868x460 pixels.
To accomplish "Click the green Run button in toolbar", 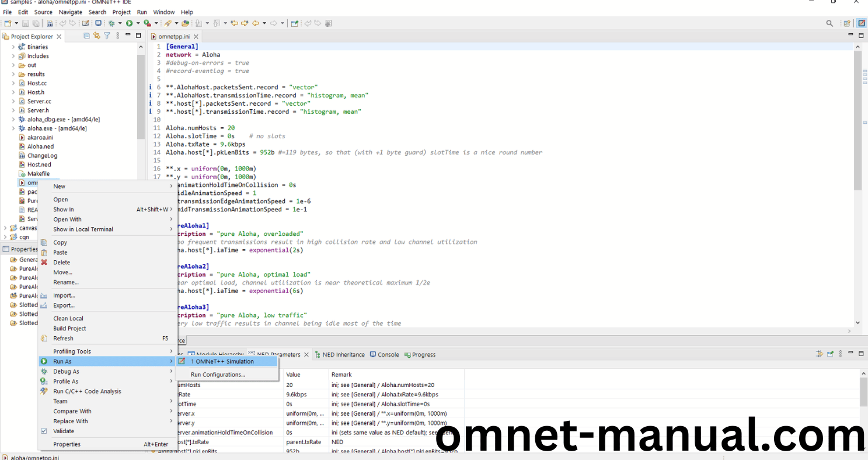I will click(129, 23).
